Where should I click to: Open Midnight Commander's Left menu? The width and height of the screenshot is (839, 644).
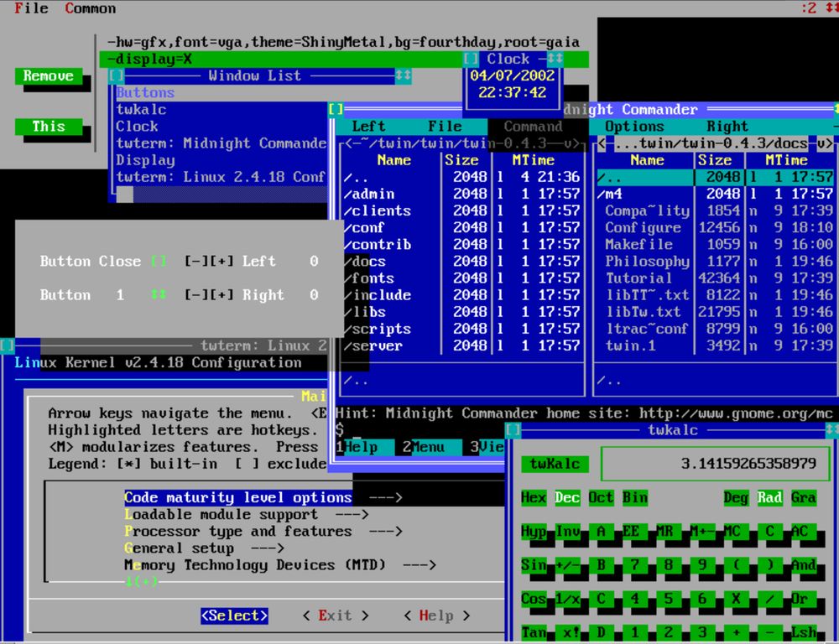(368, 127)
